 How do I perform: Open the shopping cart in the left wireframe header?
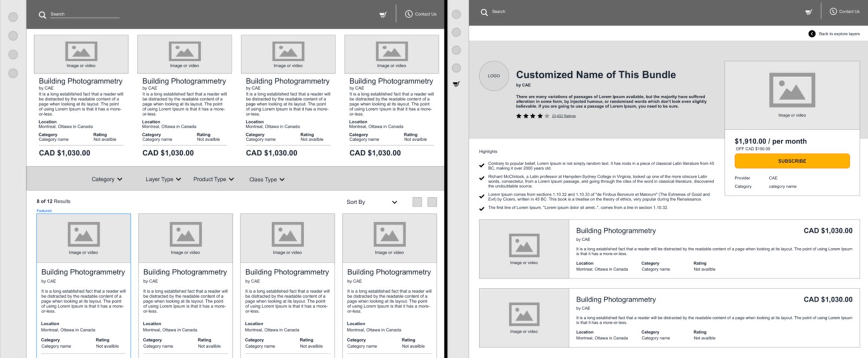383,15
